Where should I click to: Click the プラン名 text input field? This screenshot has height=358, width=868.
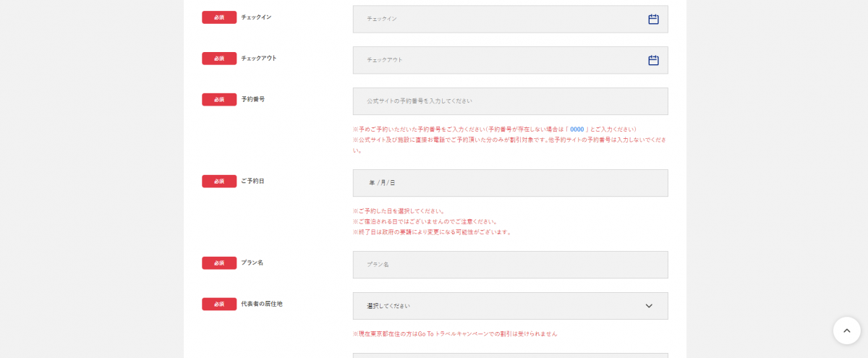point(510,265)
